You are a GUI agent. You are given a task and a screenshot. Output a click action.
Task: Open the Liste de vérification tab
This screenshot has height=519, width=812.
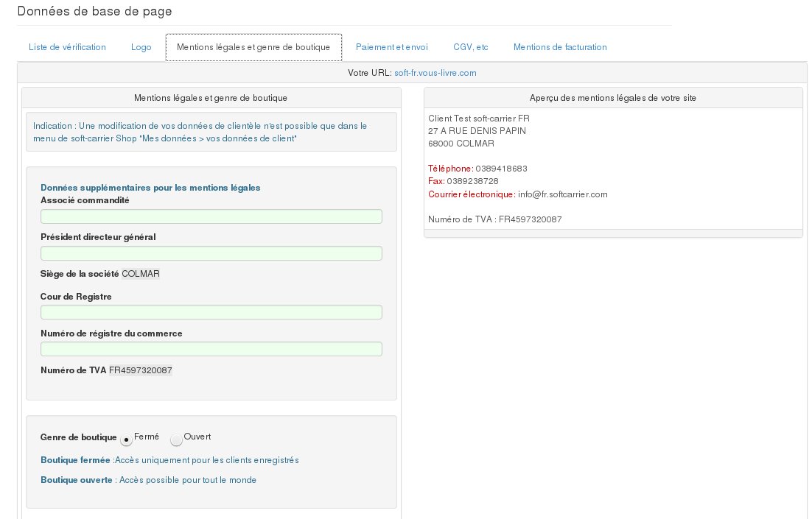click(67, 47)
